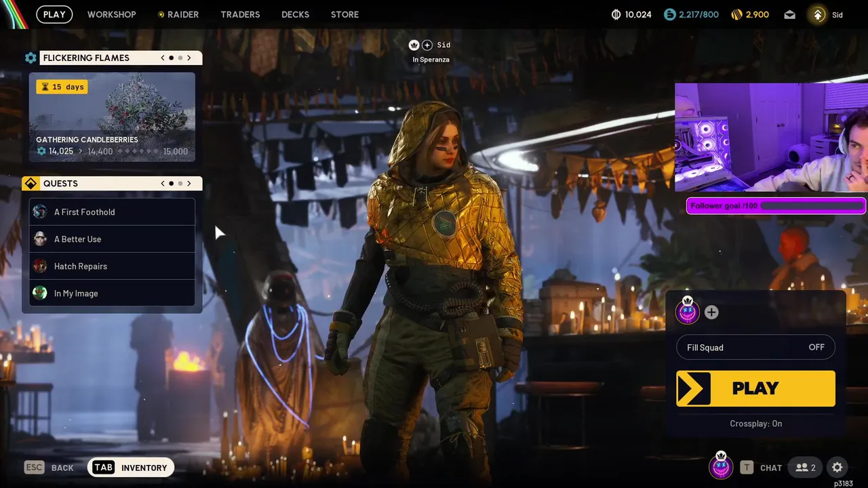Click the gold raider tokens icon
Screen dimensions: 868x488
click(x=737, y=14)
